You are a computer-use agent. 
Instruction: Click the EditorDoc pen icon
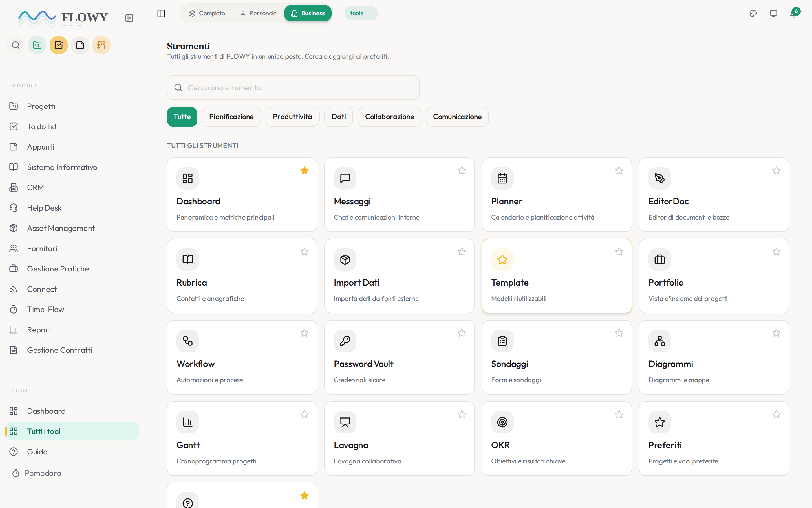[x=660, y=178]
